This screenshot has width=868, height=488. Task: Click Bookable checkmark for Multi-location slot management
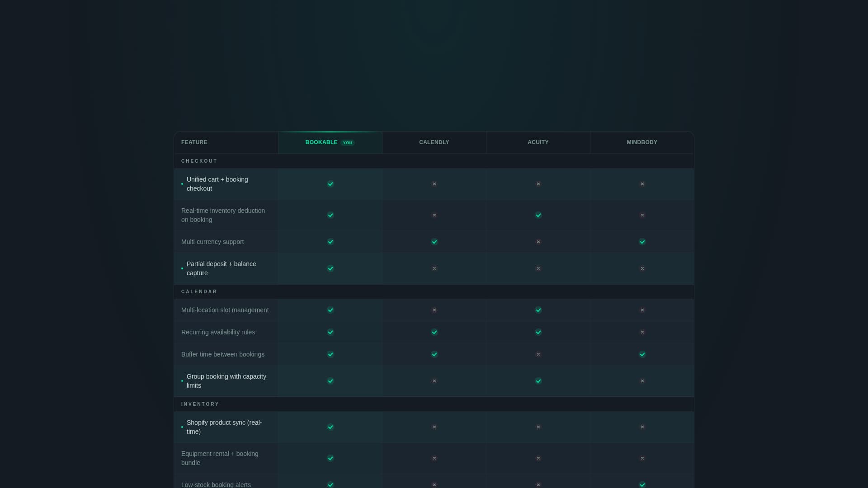tap(330, 310)
